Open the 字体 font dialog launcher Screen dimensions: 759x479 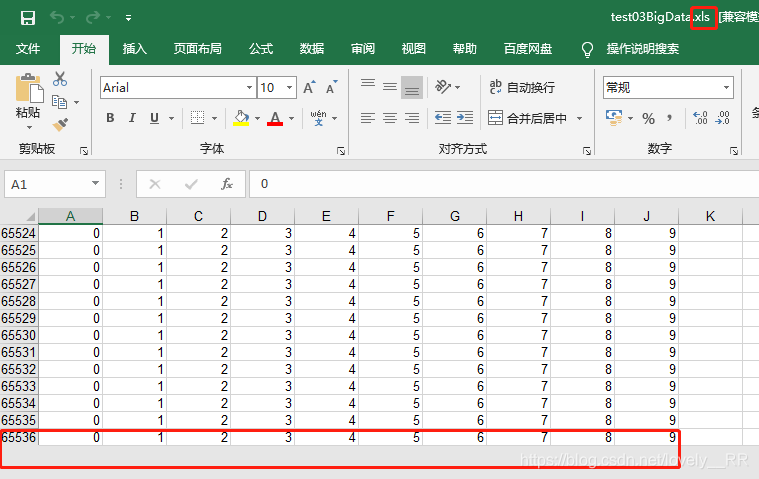341,151
